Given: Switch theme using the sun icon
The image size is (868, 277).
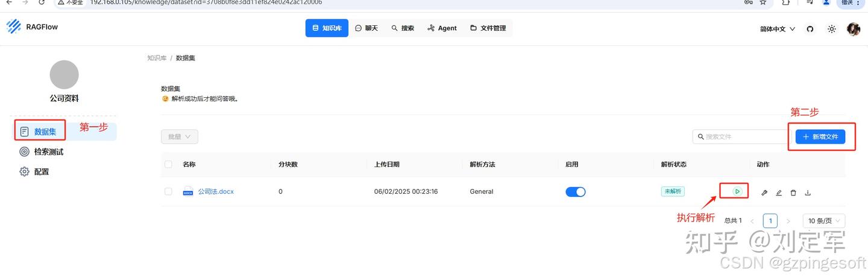Looking at the screenshot, I should (x=832, y=29).
